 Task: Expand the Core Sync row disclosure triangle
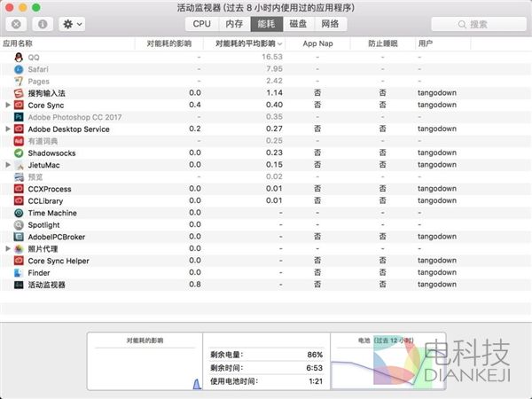(8, 105)
